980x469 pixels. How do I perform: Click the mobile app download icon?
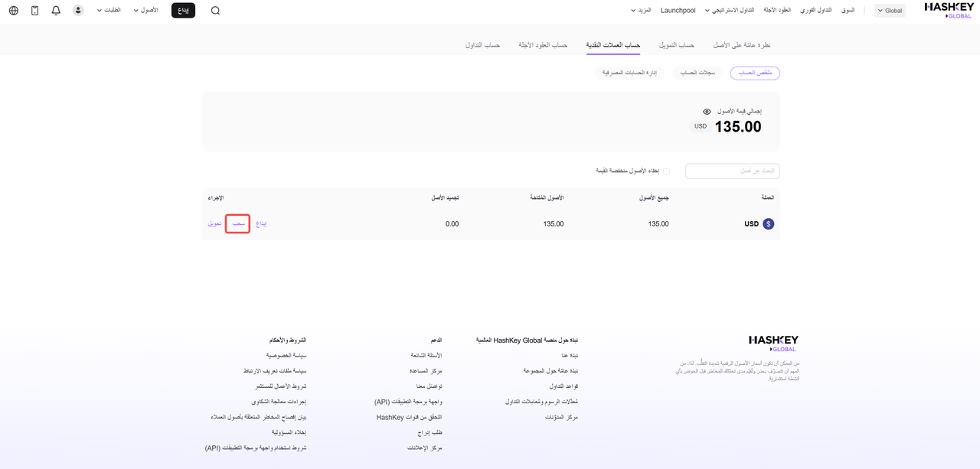pos(34,11)
